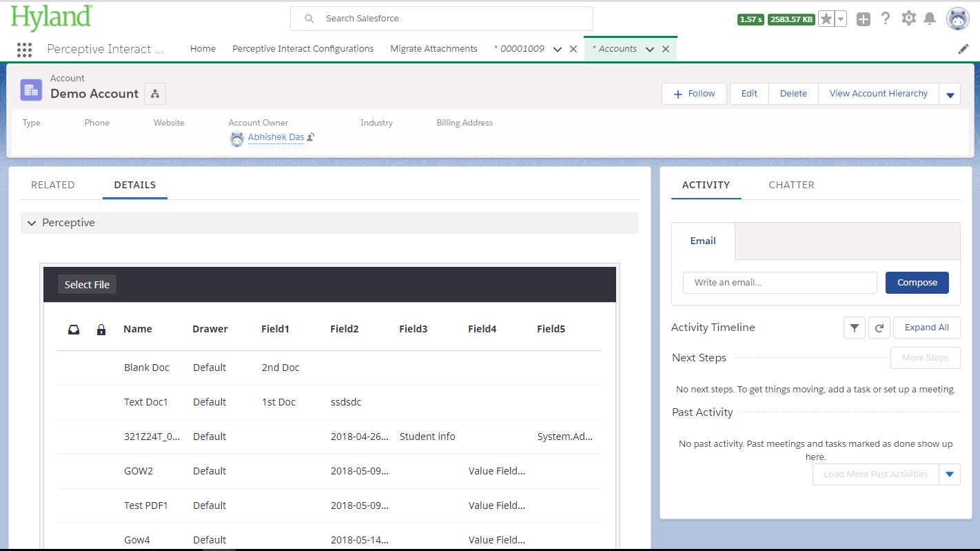Open the Accounts tab dropdown chevron

point(650,49)
